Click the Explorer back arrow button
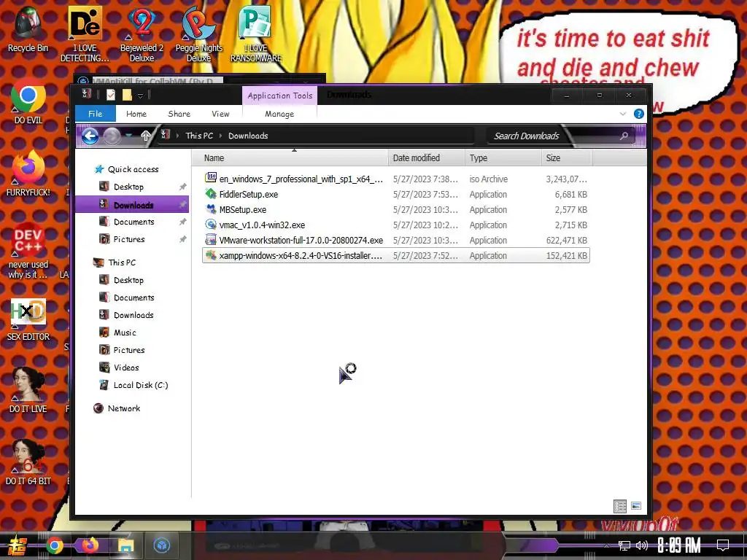Image resolution: width=747 pixels, height=560 pixels. tap(90, 136)
